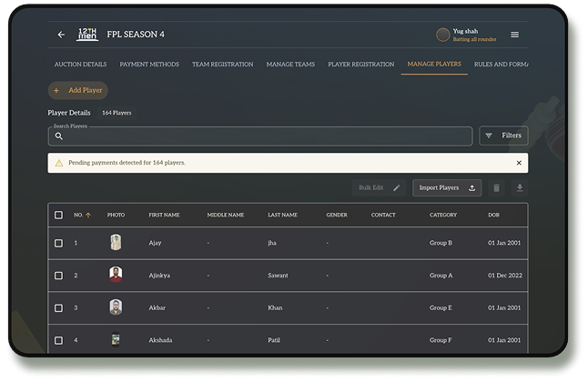This screenshot has height=382, width=588.
Task: Sort by the NO. column arrow
Action: (88, 215)
